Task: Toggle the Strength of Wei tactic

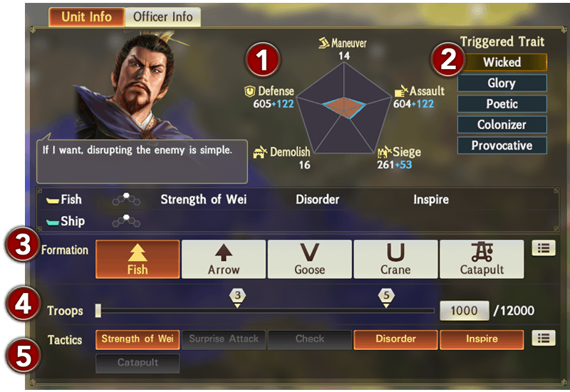Action: (138, 340)
